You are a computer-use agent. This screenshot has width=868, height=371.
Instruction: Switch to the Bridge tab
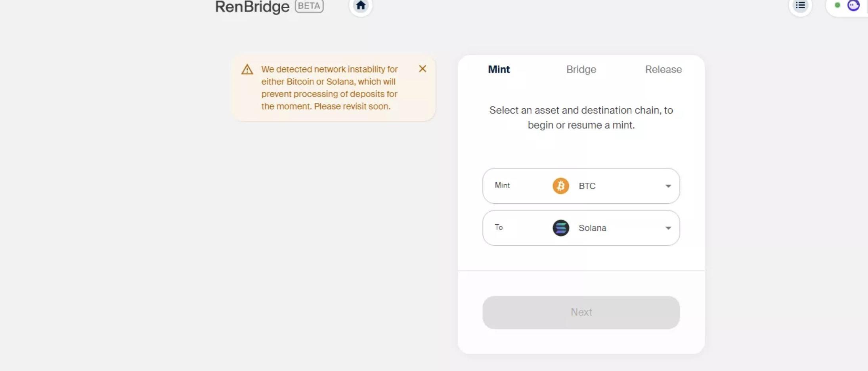[x=581, y=69]
